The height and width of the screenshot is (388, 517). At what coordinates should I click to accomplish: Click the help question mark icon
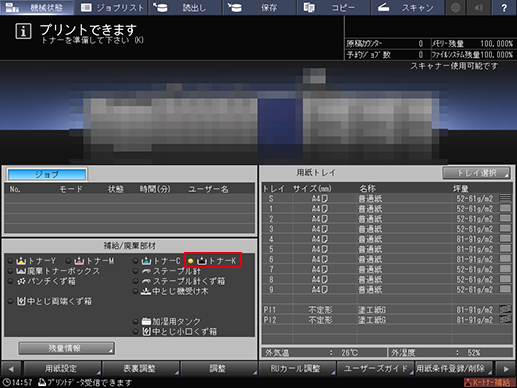(x=504, y=8)
